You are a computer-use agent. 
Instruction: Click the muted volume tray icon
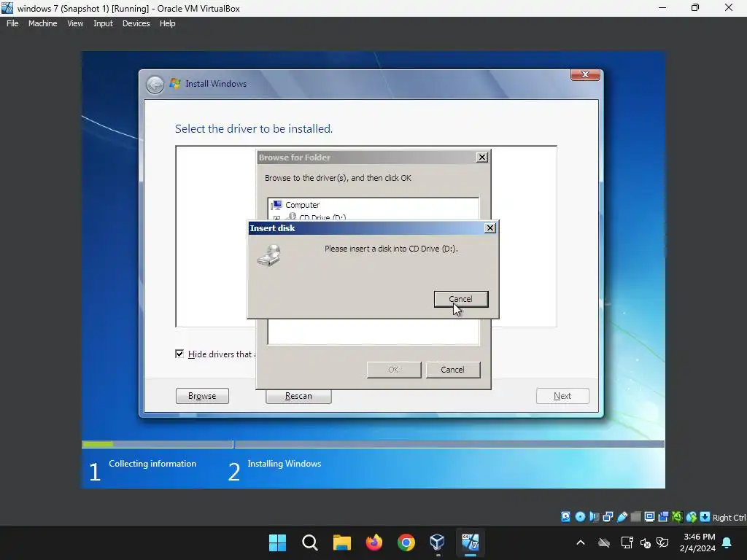pyautogui.click(x=646, y=542)
